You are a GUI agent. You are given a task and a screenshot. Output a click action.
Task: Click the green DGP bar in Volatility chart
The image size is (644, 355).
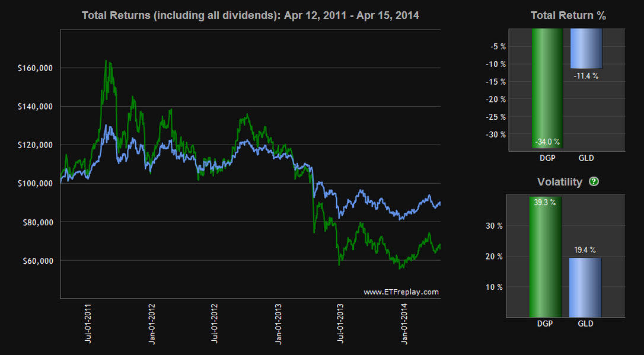pyautogui.click(x=545, y=261)
